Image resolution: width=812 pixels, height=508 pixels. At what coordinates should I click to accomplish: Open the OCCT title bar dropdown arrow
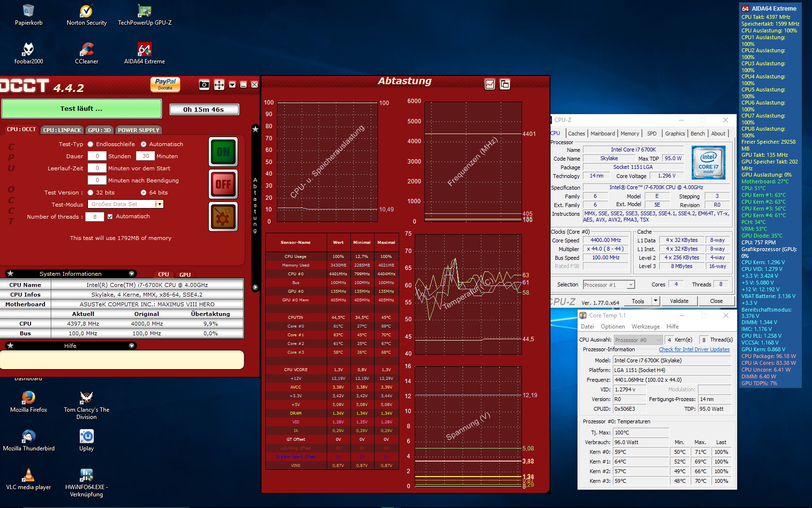[x=232, y=85]
